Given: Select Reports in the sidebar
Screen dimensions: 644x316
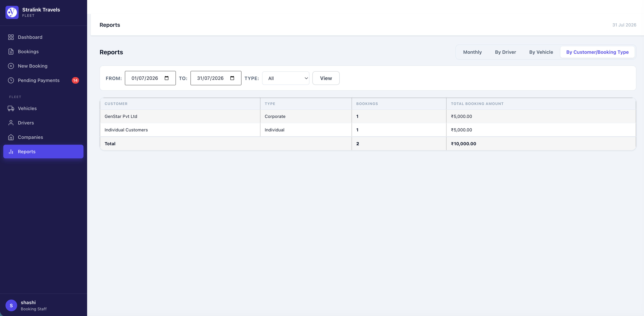Looking at the screenshot, I should [43, 152].
